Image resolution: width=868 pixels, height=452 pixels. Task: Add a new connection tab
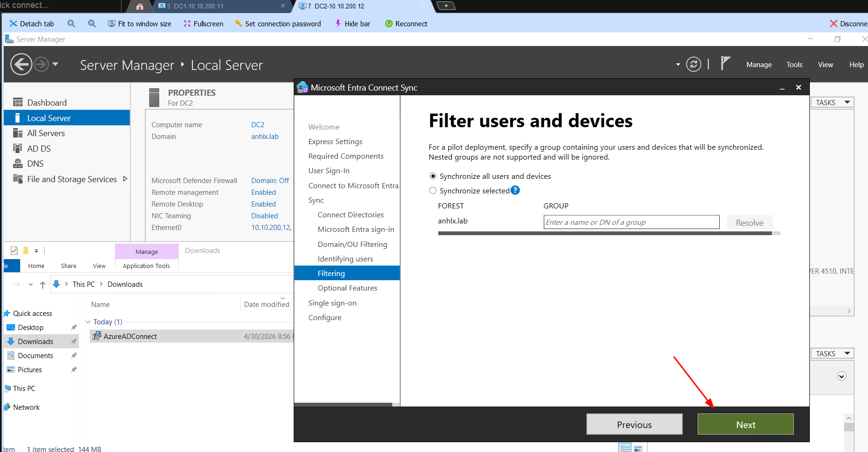pos(446,6)
